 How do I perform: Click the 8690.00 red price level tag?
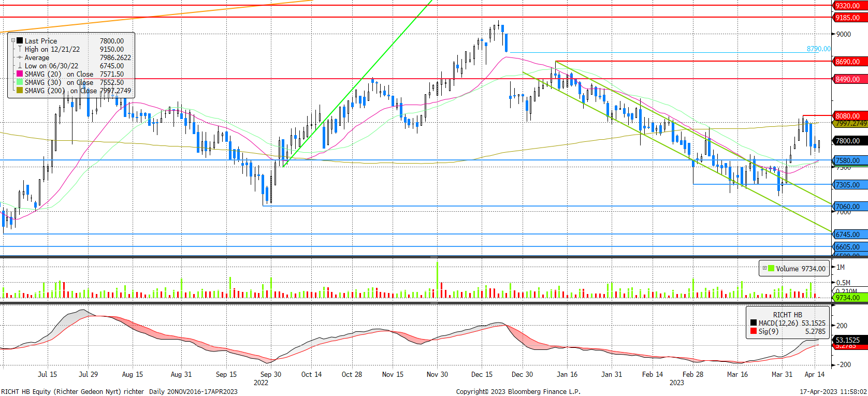click(849, 62)
